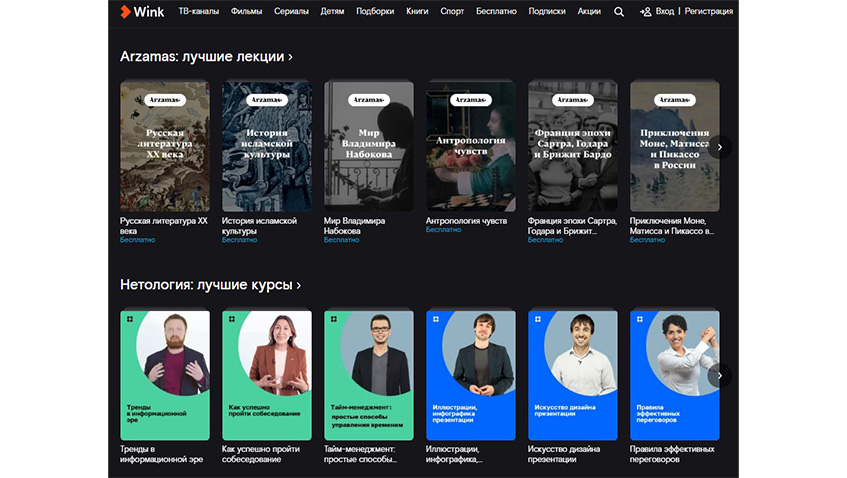The height and width of the screenshot is (478, 847).
Task: Click the Регистрация link
Action: [709, 11]
